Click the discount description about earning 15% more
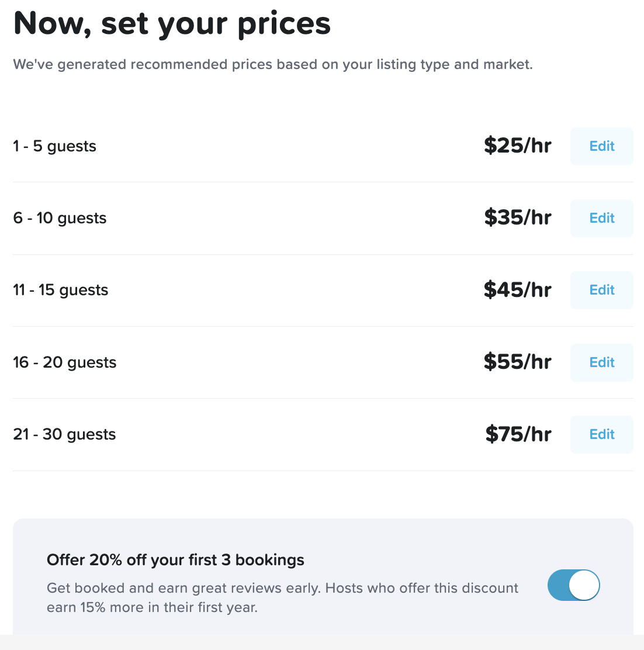The image size is (644, 650). click(x=282, y=597)
